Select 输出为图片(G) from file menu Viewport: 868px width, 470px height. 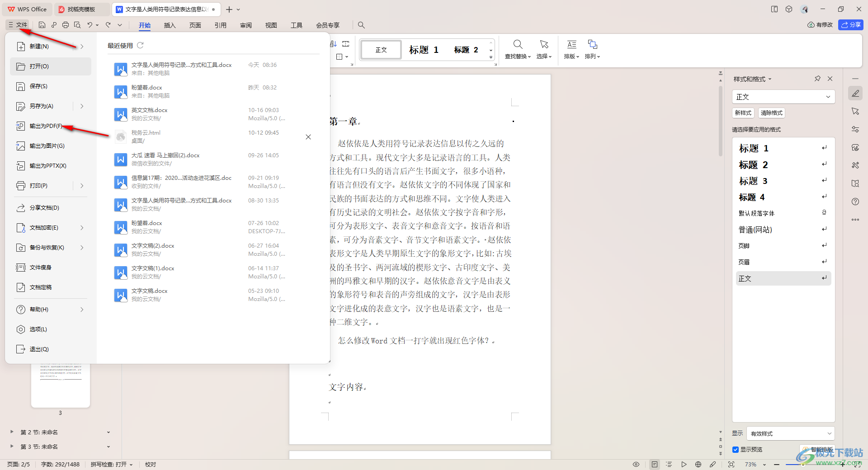coord(51,146)
